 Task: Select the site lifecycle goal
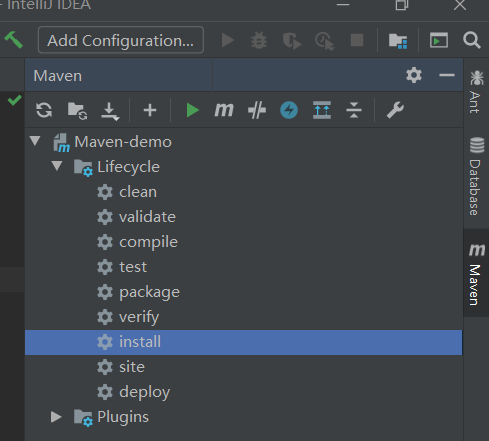click(x=132, y=367)
